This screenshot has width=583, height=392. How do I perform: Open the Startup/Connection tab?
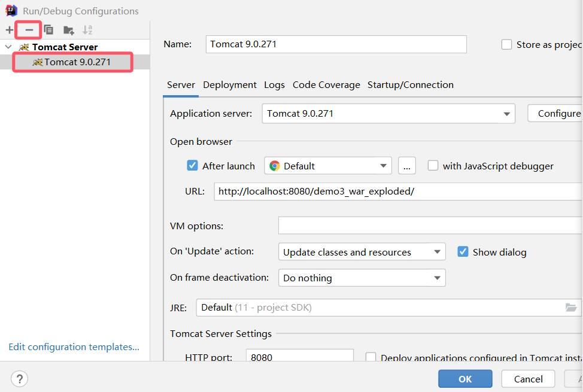click(411, 85)
